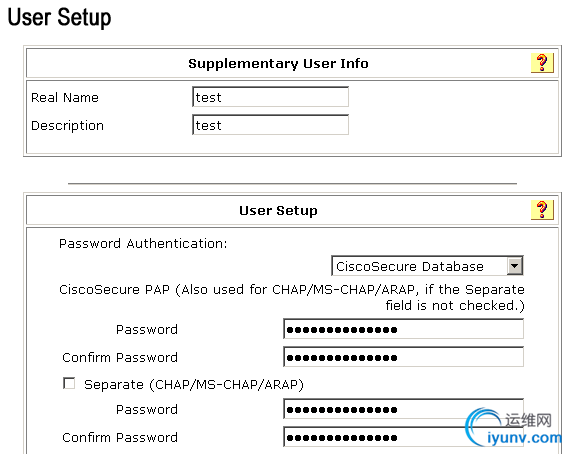Click the large User Setup page title
Viewport: 568px width, 454px height.
(x=59, y=17)
